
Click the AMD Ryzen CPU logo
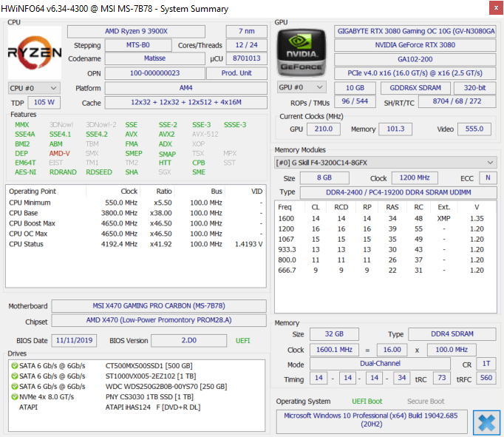tap(35, 52)
